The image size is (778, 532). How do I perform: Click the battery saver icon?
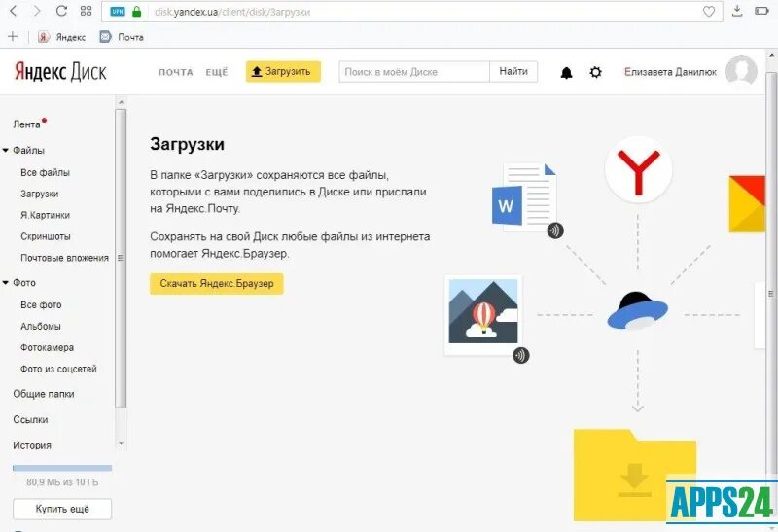coord(761,11)
